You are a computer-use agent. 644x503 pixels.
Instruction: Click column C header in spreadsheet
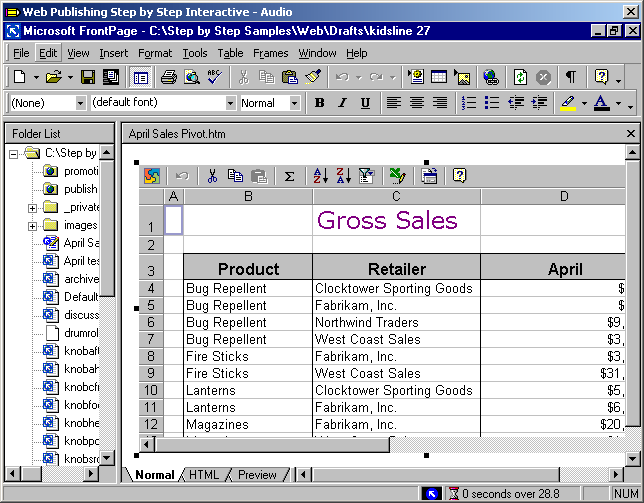click(396, 196)
